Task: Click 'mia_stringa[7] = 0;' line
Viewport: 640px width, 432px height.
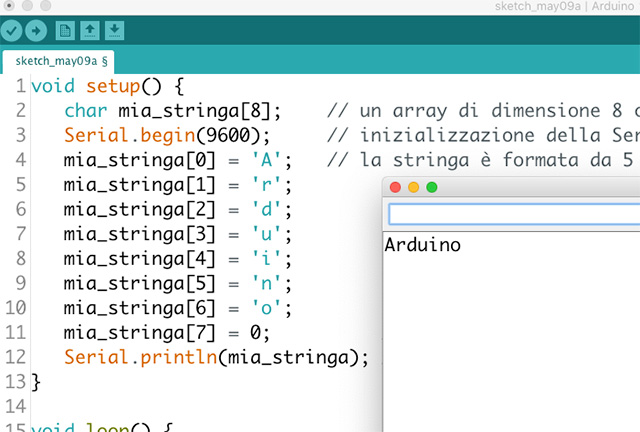Action: (167, 332)
